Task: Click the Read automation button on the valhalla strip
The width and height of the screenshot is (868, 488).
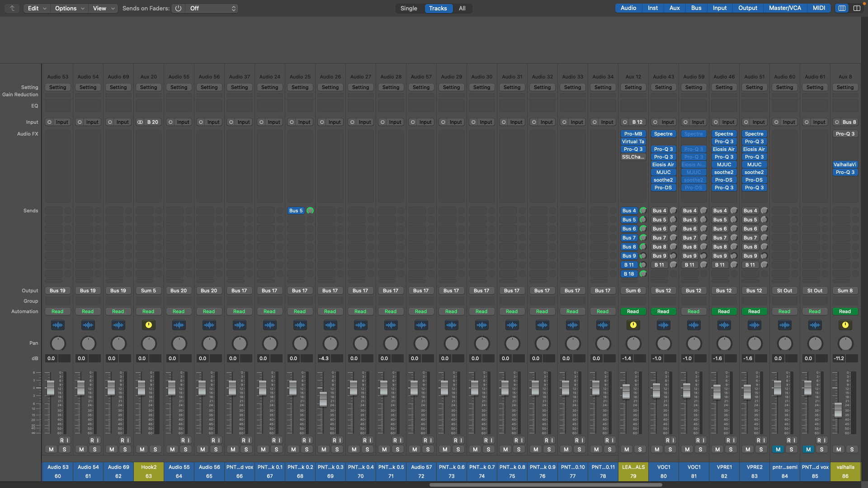Action: point(845,311)
